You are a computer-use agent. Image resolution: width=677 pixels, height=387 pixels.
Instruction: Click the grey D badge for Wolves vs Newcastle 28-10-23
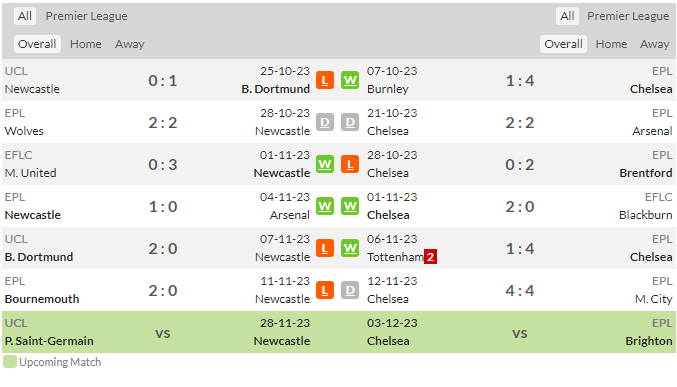tap(325, 122)
